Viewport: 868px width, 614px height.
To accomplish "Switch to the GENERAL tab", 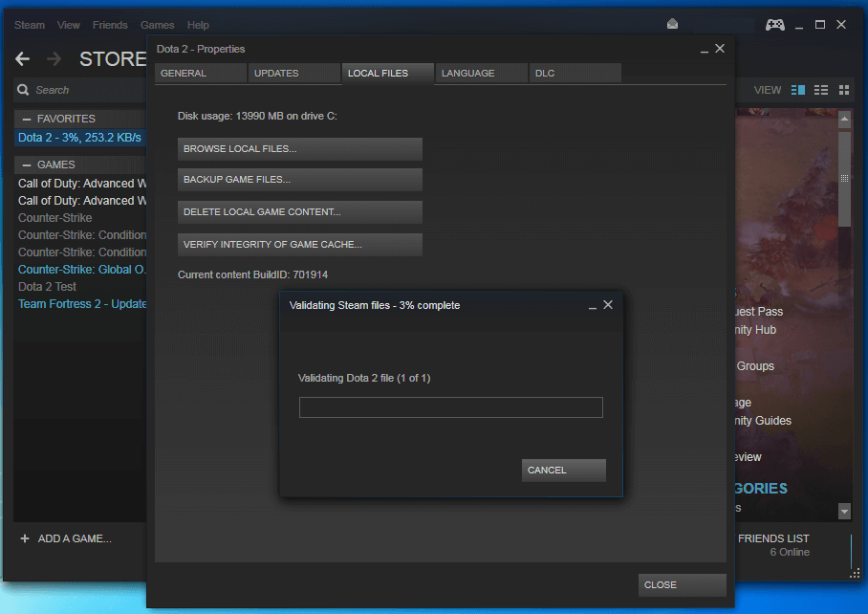I will (x=201, y=73).
